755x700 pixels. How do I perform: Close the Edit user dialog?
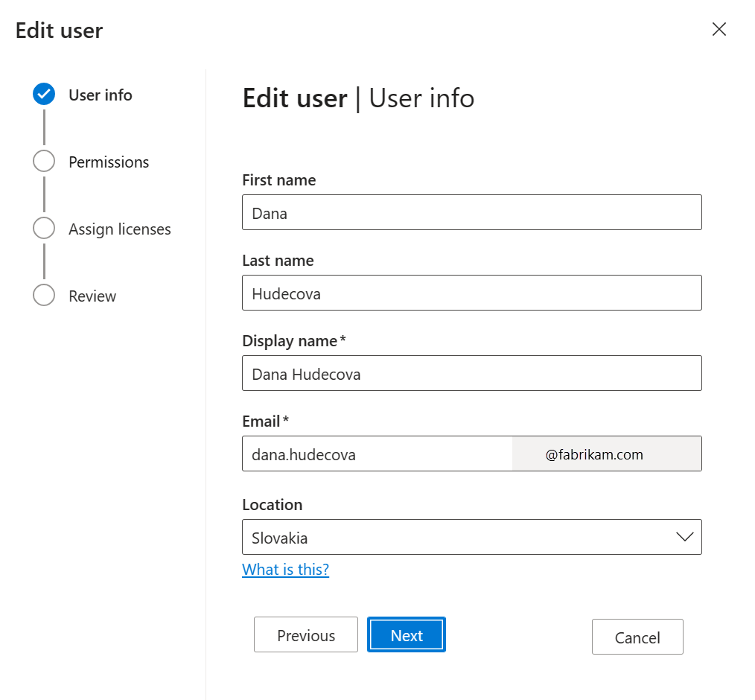[718, 29]
